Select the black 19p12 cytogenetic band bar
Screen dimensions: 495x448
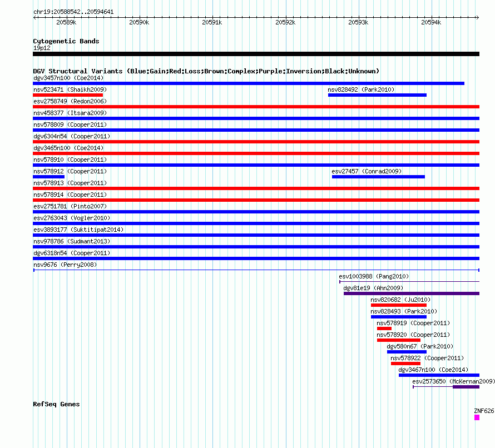pos(256,54)
